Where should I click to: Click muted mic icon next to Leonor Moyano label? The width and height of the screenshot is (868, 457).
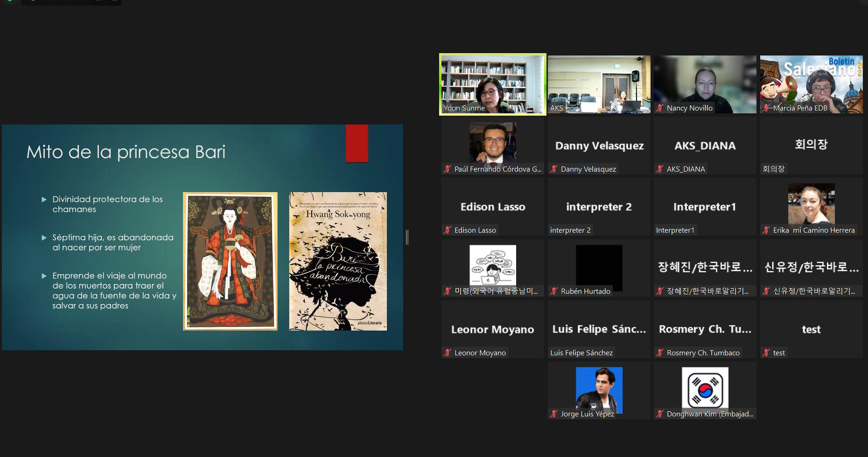click(448, 353)
